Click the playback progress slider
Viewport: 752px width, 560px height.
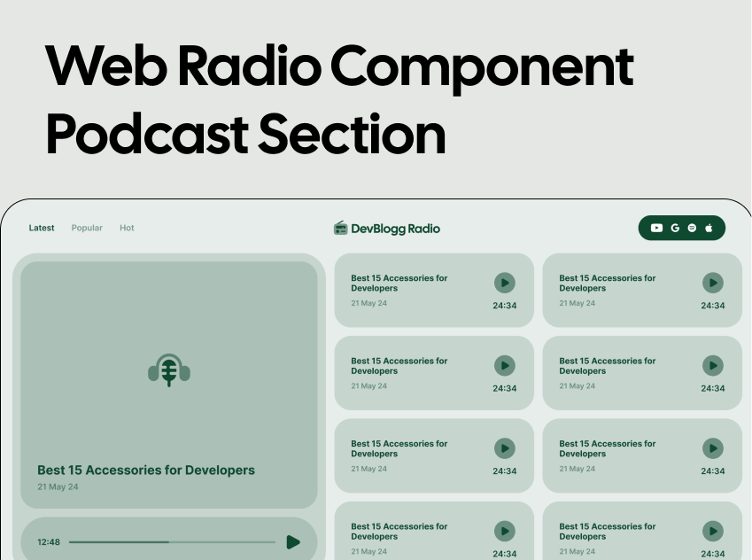[173, 541]
